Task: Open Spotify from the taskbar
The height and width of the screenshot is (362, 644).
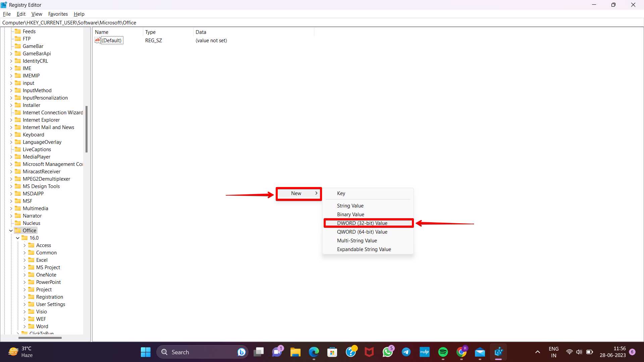Action: click(443, 352)
